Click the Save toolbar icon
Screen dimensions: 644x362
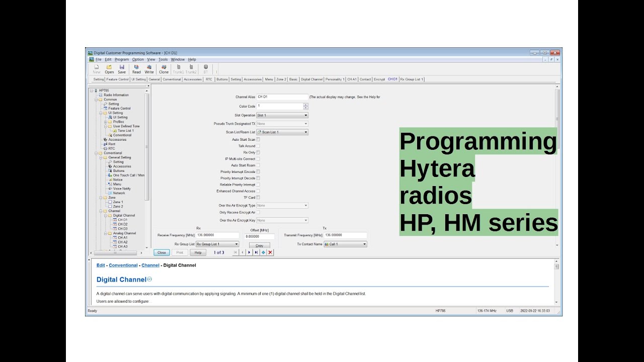[x=122, y=69]
